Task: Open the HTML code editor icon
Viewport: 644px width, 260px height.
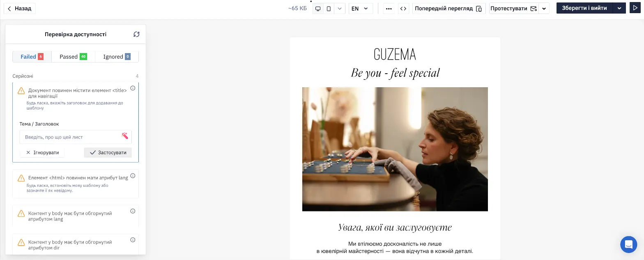Action: (404, 9)
